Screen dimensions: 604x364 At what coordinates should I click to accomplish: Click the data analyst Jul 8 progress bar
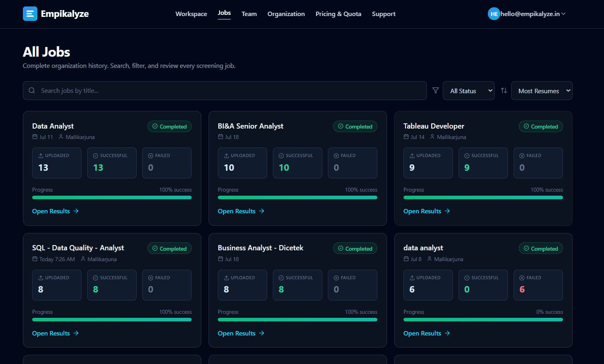[x=483, y=320]
